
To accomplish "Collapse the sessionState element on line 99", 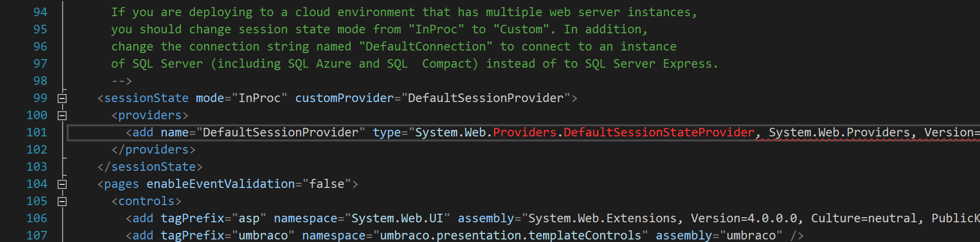I will [62, 99].
